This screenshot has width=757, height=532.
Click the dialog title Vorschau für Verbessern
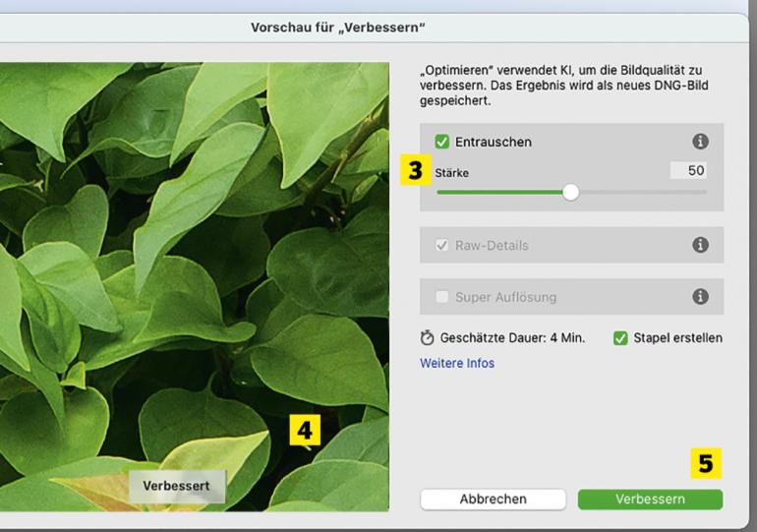(x=339, y=25)
